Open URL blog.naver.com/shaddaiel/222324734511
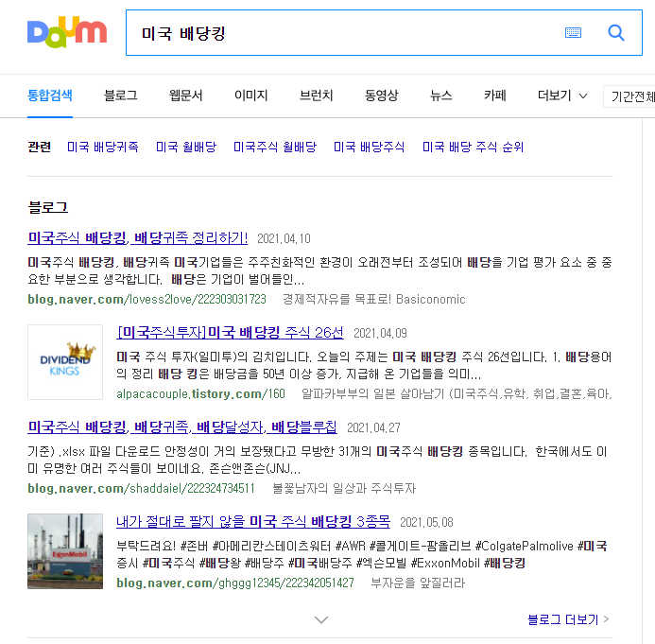This screenshot has height=644, width=655. point(141,488)
